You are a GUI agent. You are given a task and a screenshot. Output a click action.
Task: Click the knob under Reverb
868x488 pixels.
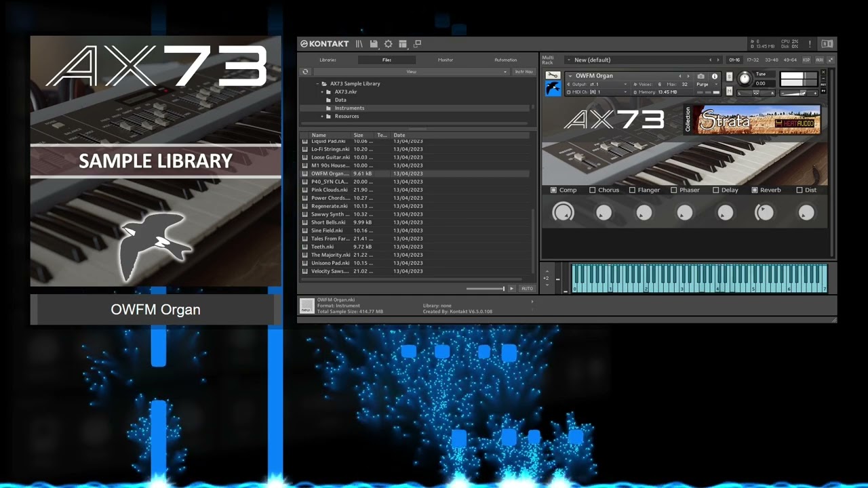tap(764, 213)
